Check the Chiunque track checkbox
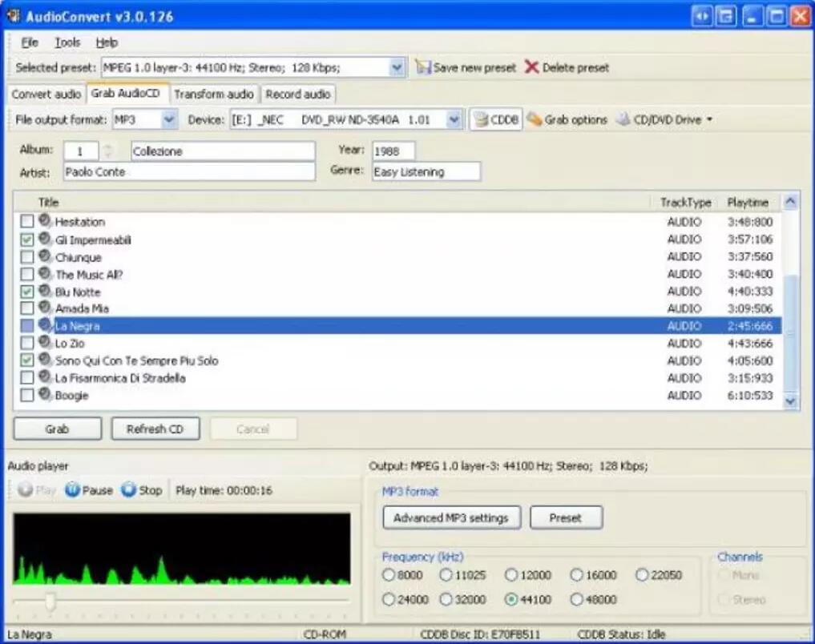The width and height of the screenshot is (815, 644). click(x=27, y=256)
